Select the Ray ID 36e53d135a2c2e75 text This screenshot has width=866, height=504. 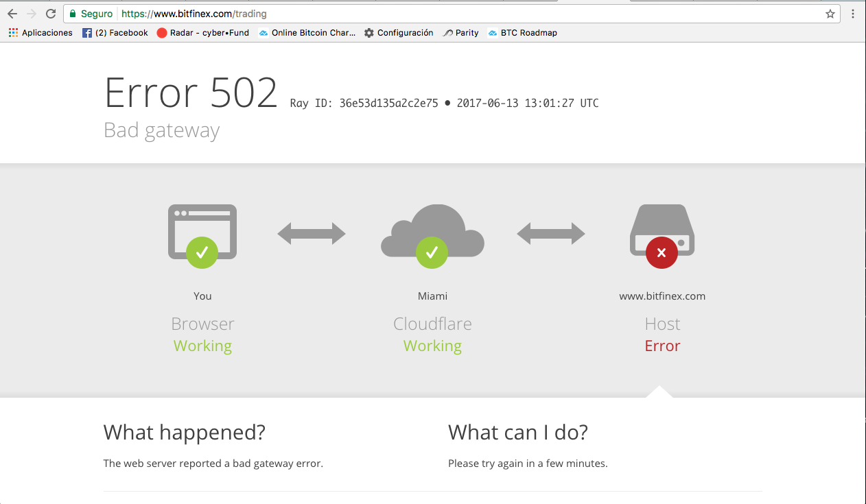point(364,104)
